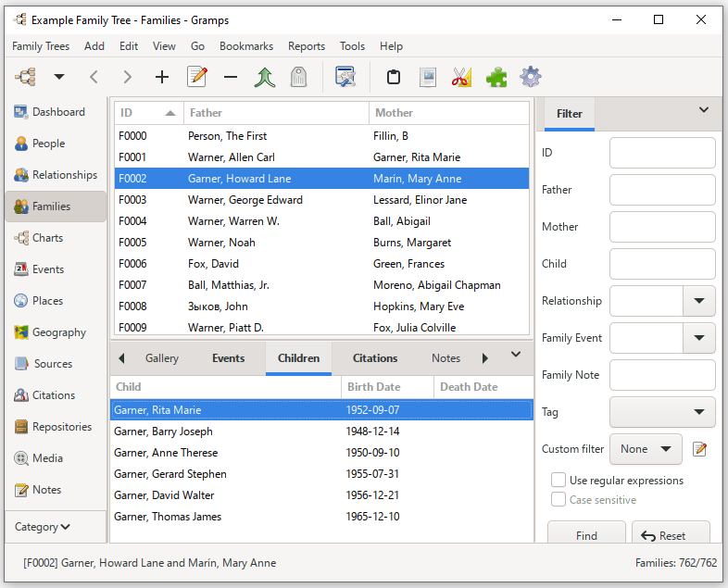Open the Tag filter dropdown
728x588 pixels.
pyautogui.click(x=662, y=412)
